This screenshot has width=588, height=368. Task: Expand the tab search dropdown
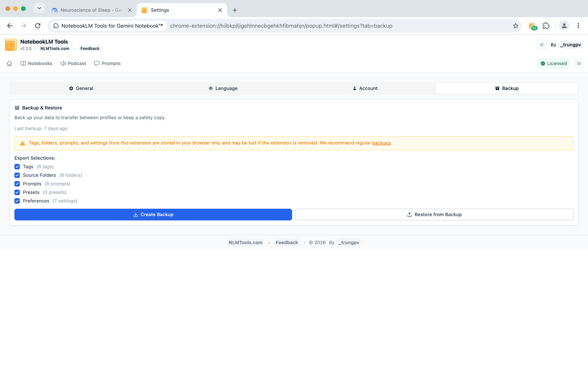[x=39, y=8]
